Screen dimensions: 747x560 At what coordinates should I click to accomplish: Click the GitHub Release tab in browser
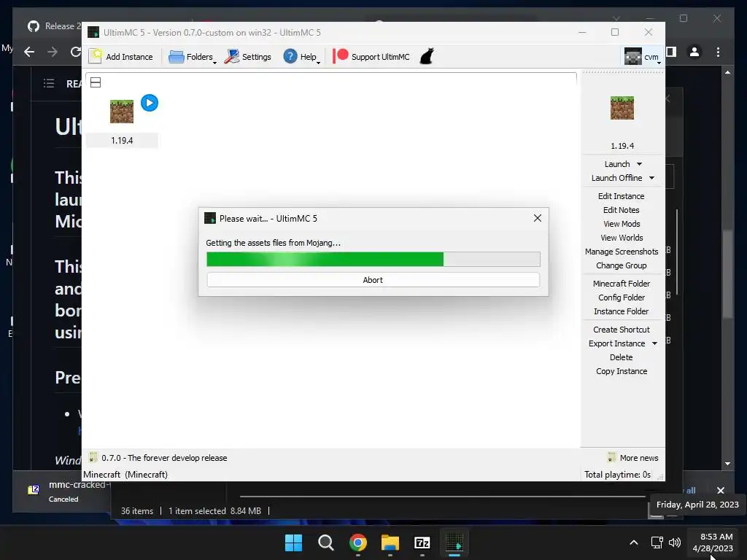[x=54, y=26]
